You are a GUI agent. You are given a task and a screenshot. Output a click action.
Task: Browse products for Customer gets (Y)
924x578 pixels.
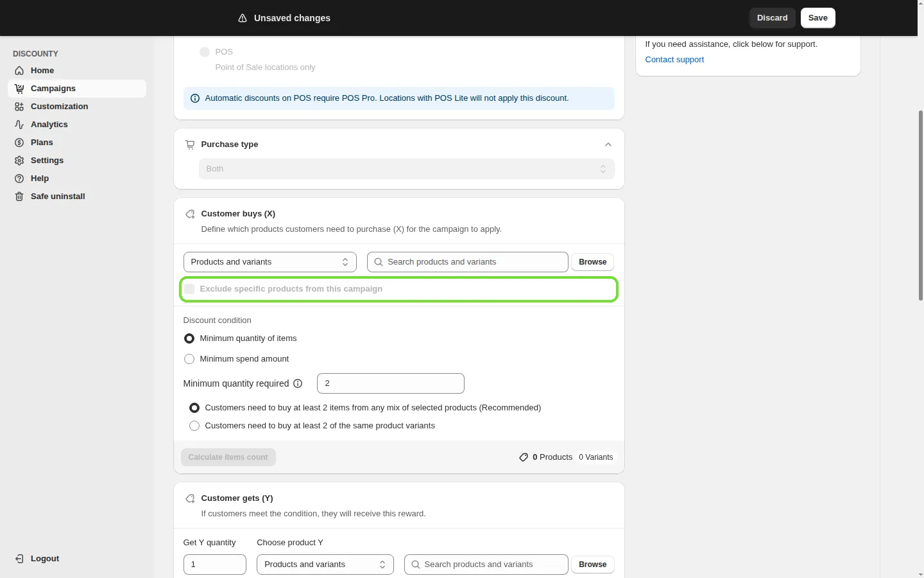point(593,565)
